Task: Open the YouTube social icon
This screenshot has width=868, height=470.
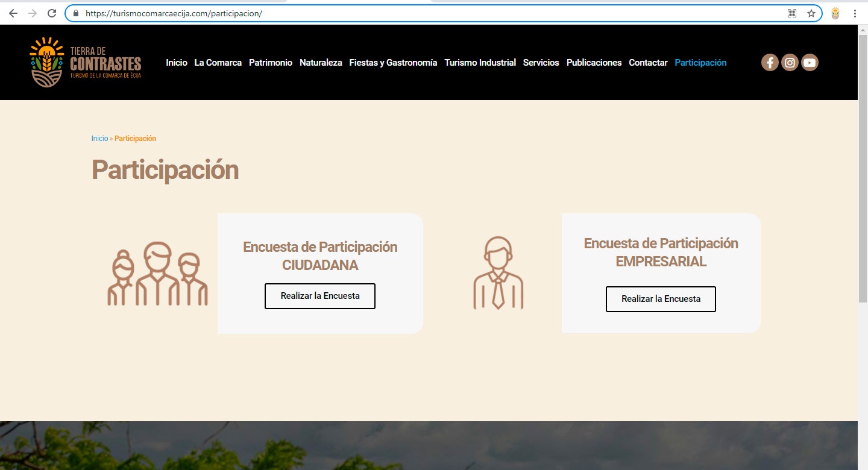Action: point(810,63)
